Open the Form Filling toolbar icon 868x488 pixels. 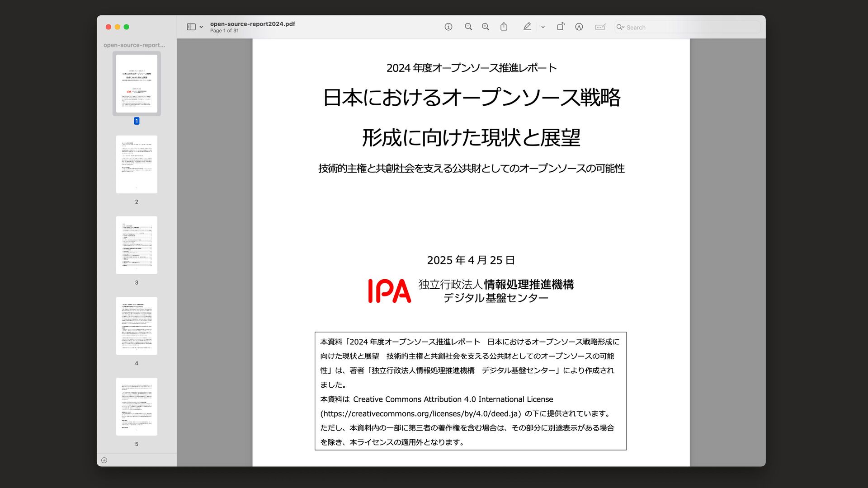coord(600,27)
